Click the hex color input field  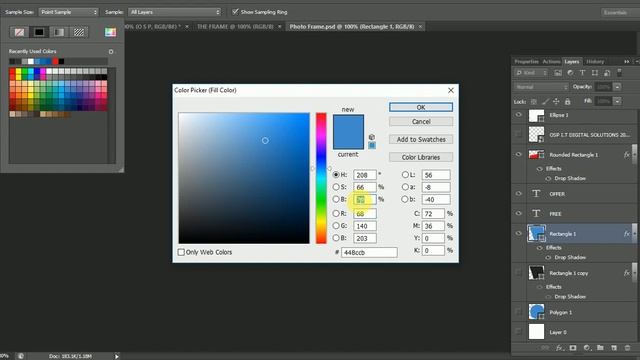pyautogui.click(x=369, y=253)
